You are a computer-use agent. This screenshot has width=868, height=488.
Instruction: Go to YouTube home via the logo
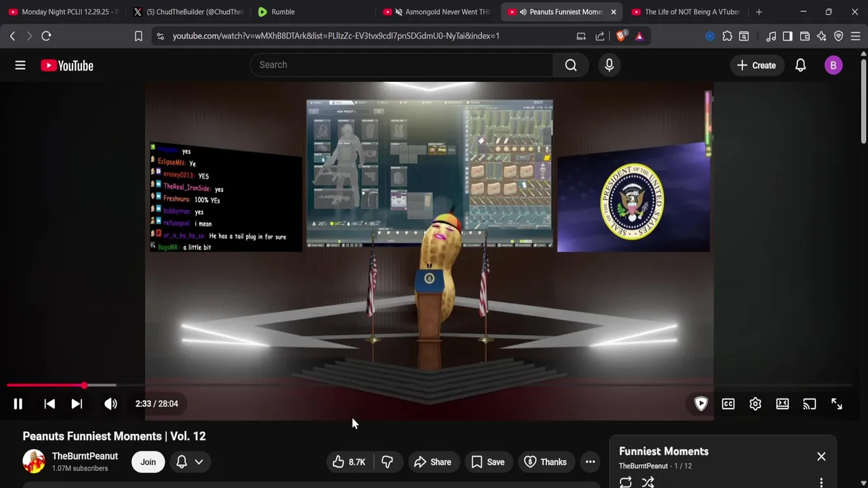pyautogui.click(x=66, y=65)
